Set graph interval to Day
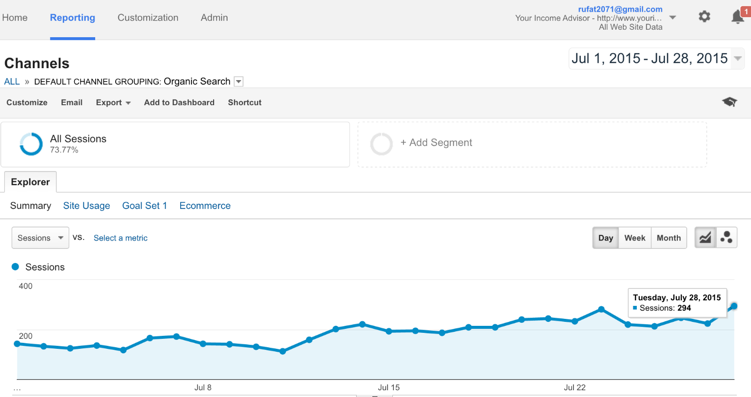The image size is (751, 397). 605,238
